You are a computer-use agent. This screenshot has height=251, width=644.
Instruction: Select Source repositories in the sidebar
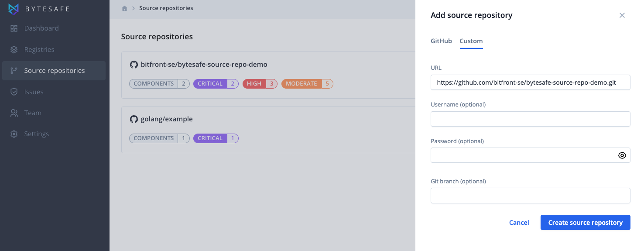click(54, 71)
